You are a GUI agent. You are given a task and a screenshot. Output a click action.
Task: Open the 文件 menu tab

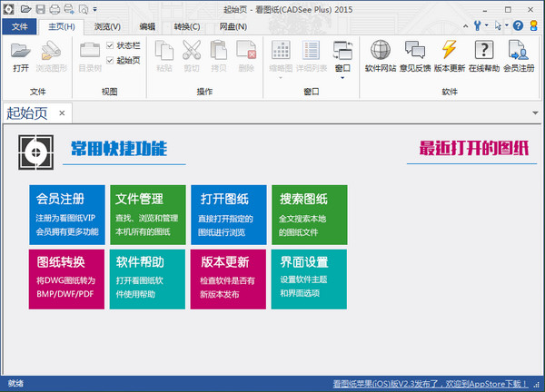click(x=21, y=26)
